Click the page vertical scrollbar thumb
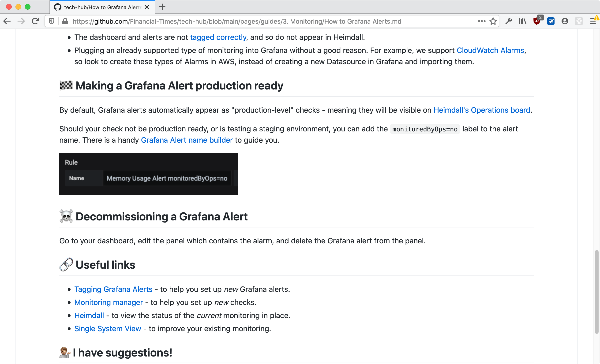Screen dimensions: 600x364 click(x=596, y=292)
